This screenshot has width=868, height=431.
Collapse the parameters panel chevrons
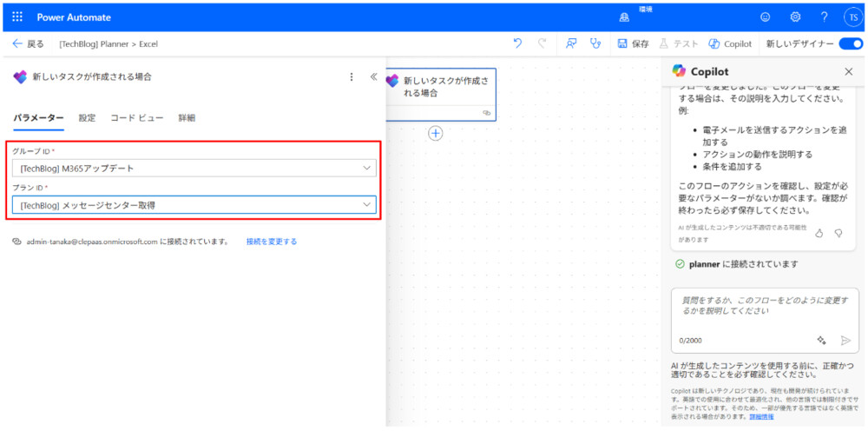pyautogui.click(x=373, y=77)
